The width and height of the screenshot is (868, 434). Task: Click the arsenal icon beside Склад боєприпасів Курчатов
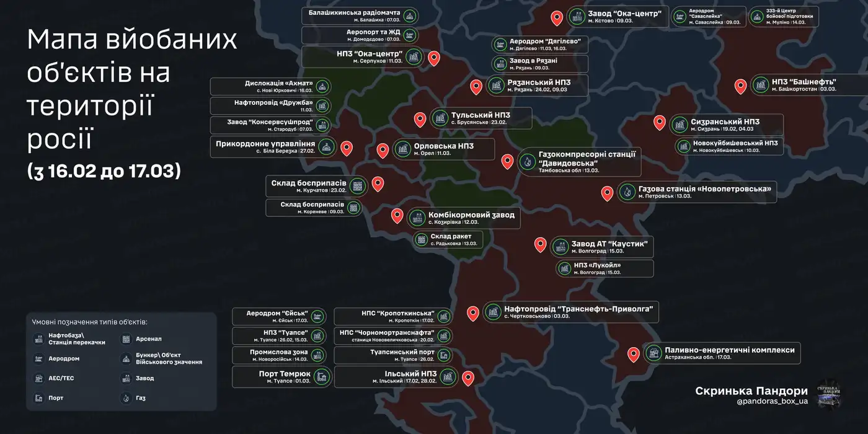pyautogui.click(x=356, y=185)
